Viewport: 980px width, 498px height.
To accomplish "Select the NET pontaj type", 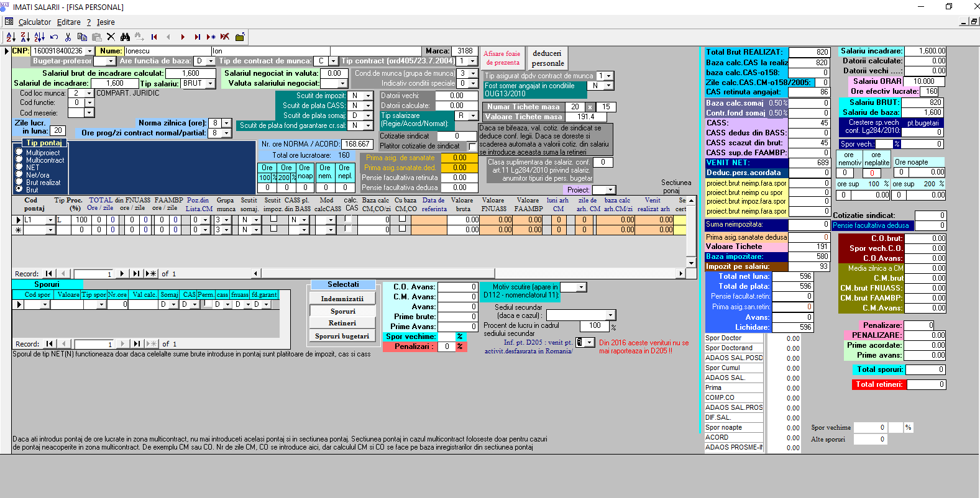I will point(19,167).
